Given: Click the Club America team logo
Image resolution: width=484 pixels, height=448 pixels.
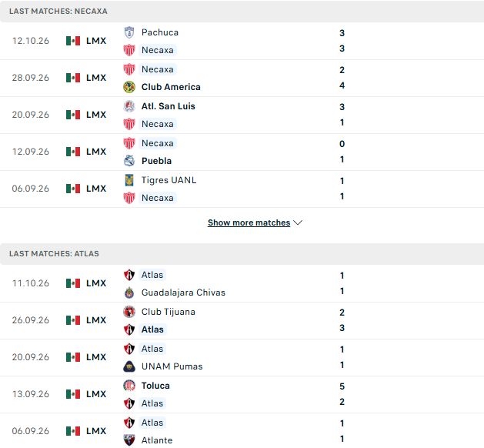Looking at the screenshot, I should [129, 87].
